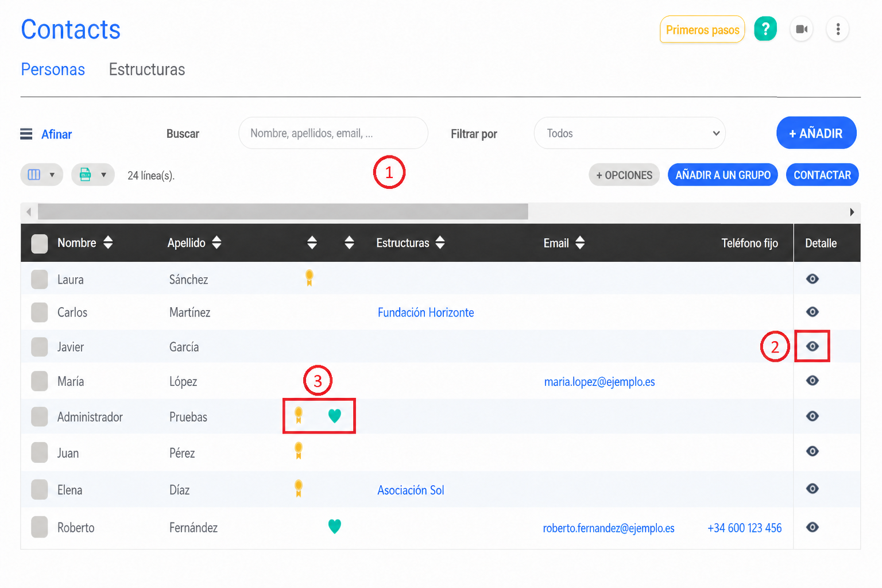
Task: Sort by the medal column arrows
Action: (x=312, y=242)
